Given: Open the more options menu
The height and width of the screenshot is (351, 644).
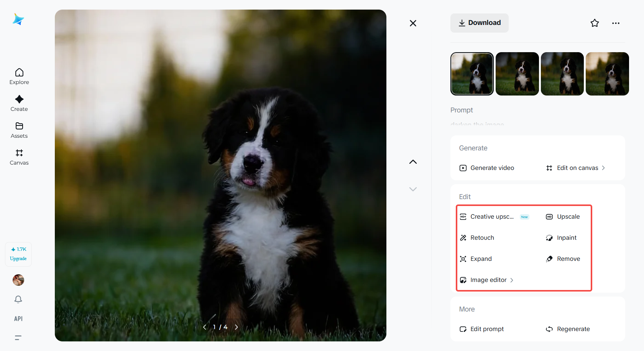Looking at the screenshot, I should point(616,23).
